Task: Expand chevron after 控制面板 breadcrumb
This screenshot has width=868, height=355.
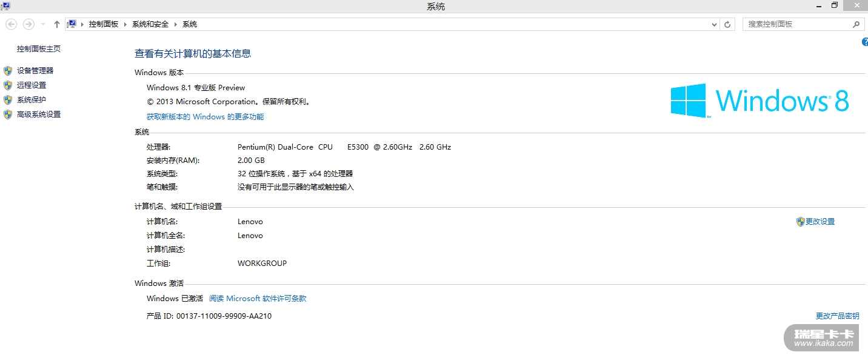Action: 126,24
